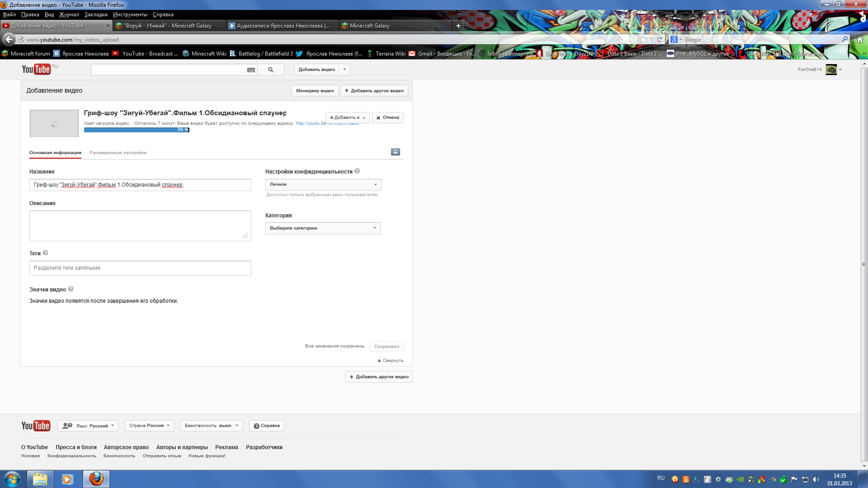Open the Firefox new tab plus button
The width and height of the screenshot is (868, 488).
pos(458,26)
